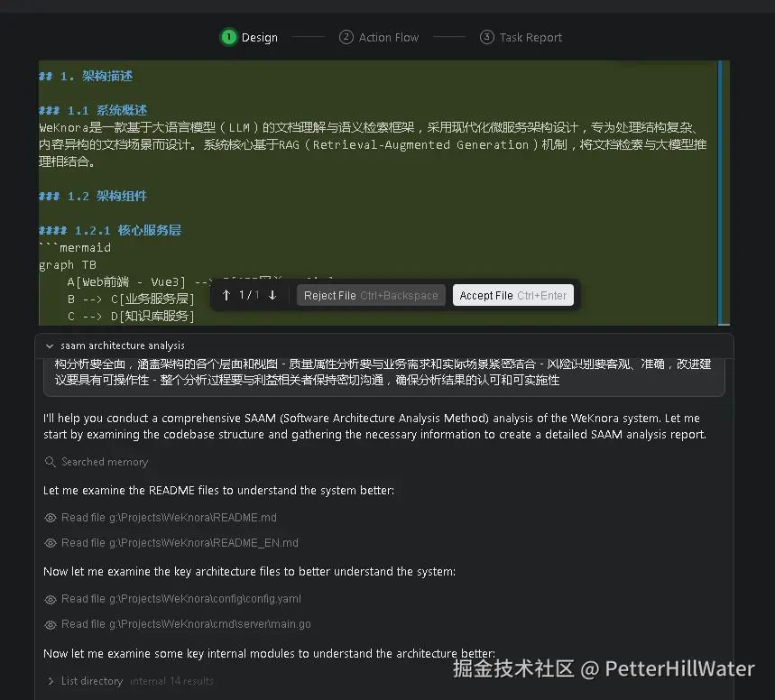Open the Task Report step
The height and width of the screenshot is (700, 775).
click(521, 37)
